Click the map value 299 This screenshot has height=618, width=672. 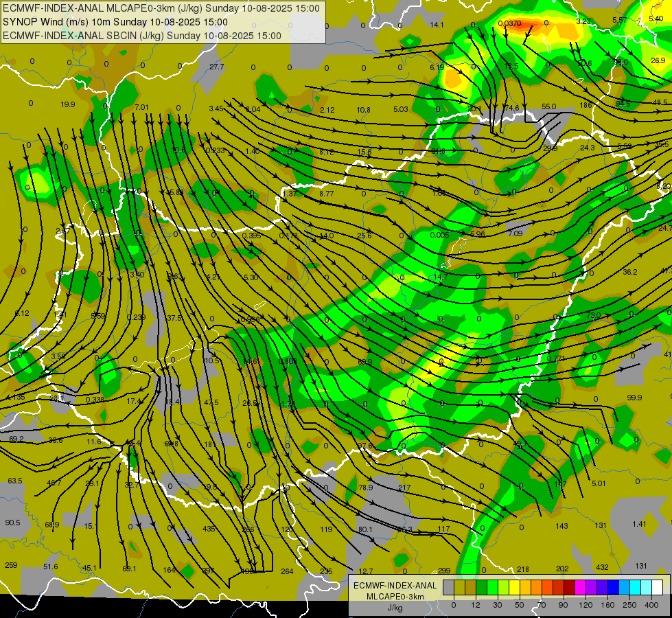point(444,571)
